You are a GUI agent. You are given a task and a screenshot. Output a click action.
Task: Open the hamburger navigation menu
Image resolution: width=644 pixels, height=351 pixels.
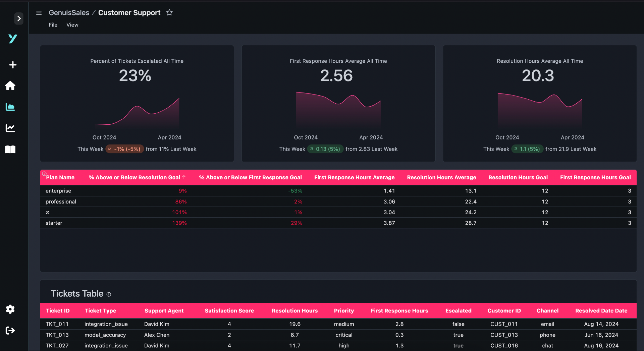pyautogui.click(x=39, y=13)
